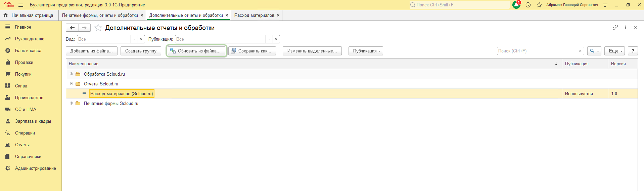Click the Администрирование gear icon
The width and height of the screenshot is (644, 191).
(x=8, y=168)
